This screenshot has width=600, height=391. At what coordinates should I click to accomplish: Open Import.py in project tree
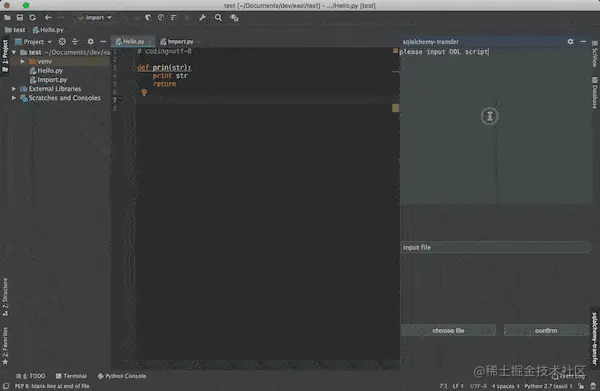point(49,80)
